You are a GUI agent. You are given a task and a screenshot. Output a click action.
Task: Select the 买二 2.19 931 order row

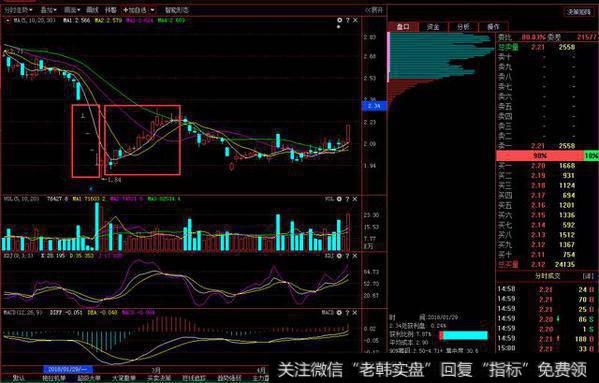[547, 176]
